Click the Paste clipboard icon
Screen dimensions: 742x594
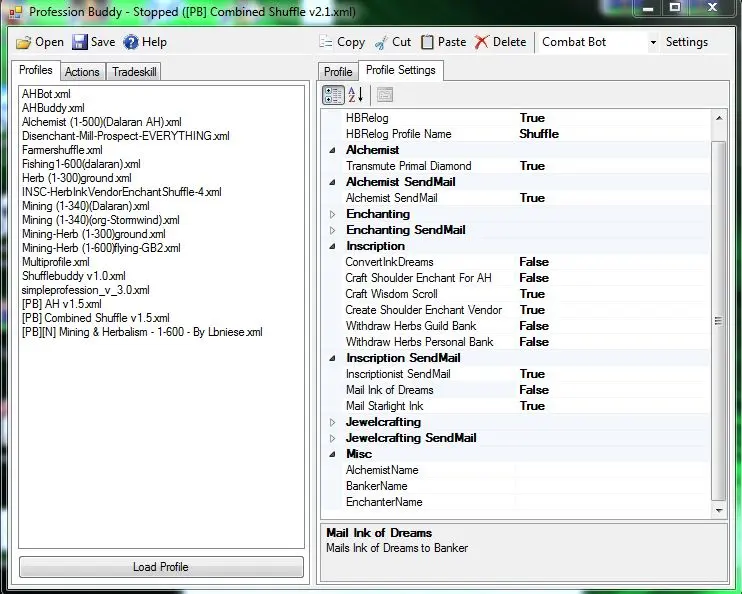427,42
